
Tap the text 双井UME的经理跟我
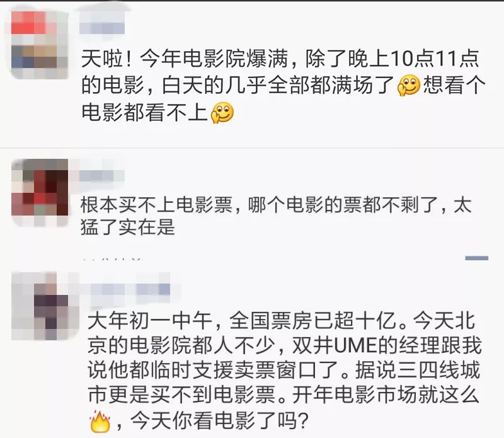[387, 346]
